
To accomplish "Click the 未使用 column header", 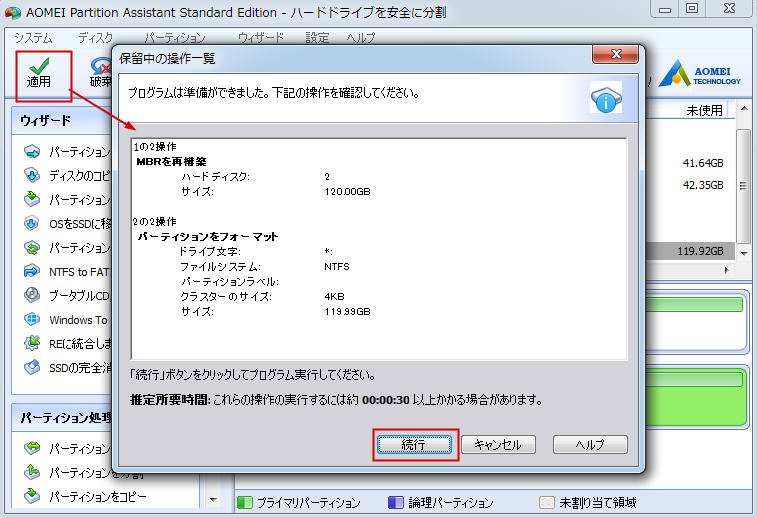I will (x=704, y=110).
